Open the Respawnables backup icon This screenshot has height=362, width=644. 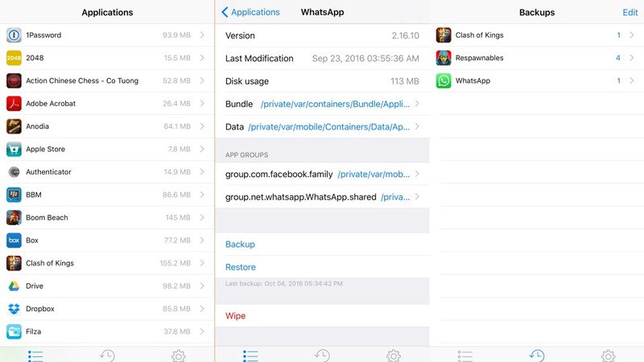(444, 58)
